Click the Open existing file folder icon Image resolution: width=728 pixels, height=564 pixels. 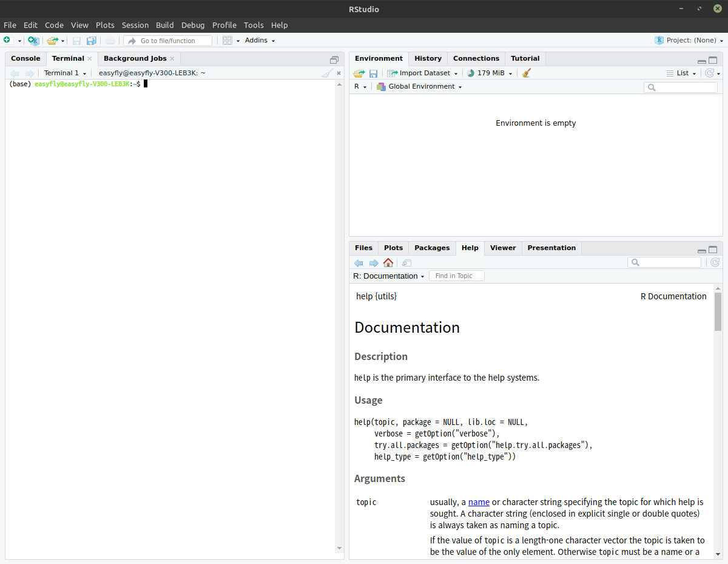52,41
